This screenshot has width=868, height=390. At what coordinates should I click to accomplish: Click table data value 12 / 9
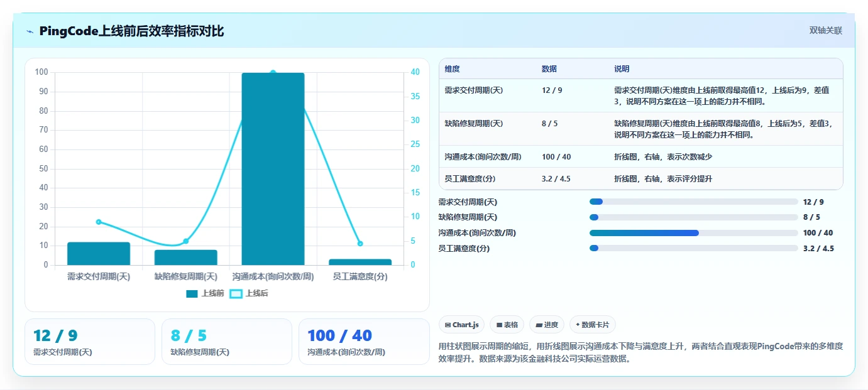point(552,90)
